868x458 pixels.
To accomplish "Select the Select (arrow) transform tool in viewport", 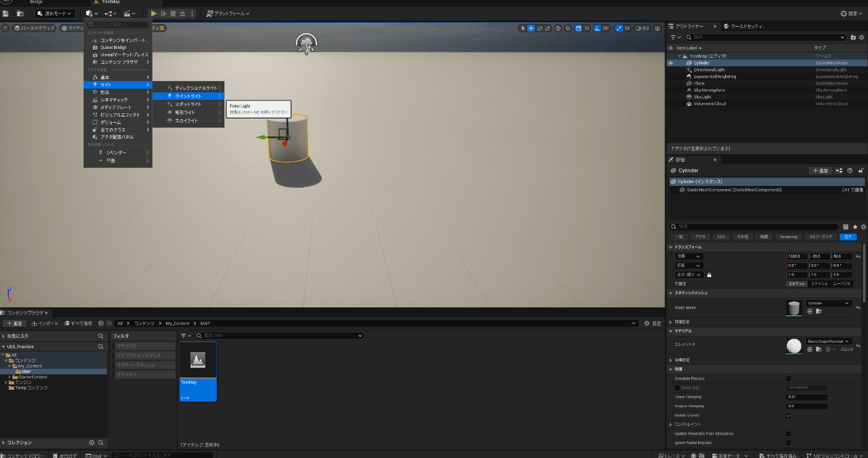I will (x=523, y=28).
